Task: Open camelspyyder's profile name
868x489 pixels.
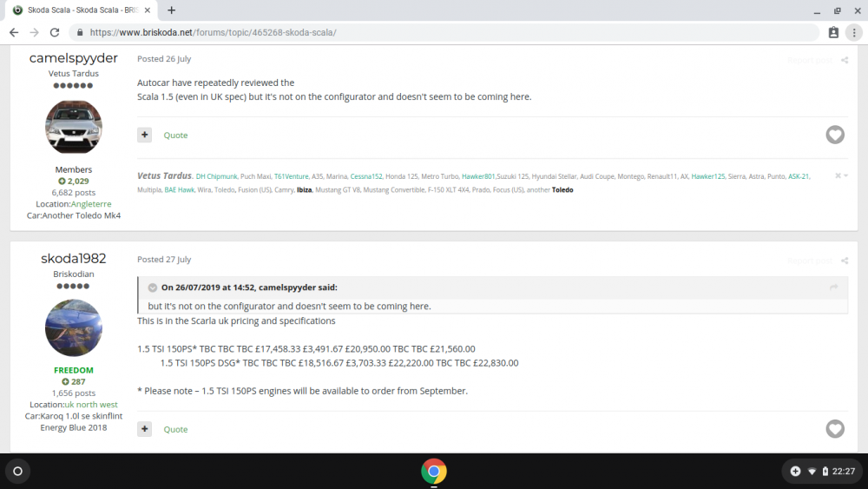Action: (74, 58)
